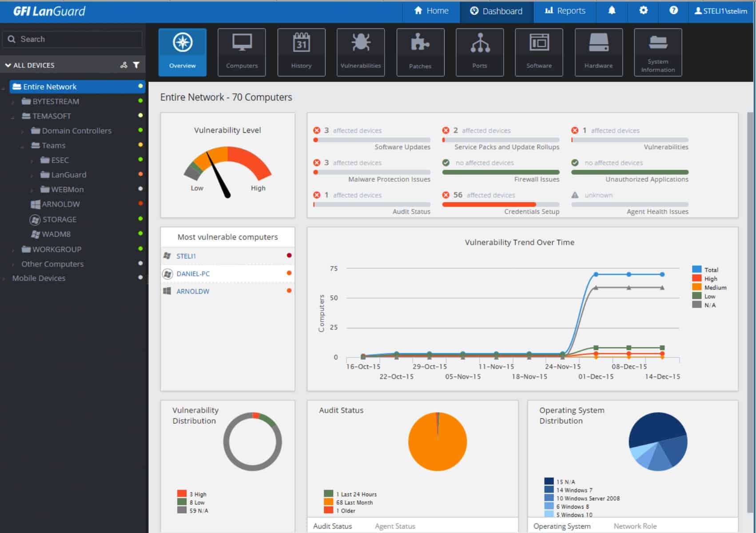Select the Ports network icon
756x533 pixels.
click(479, 52)
